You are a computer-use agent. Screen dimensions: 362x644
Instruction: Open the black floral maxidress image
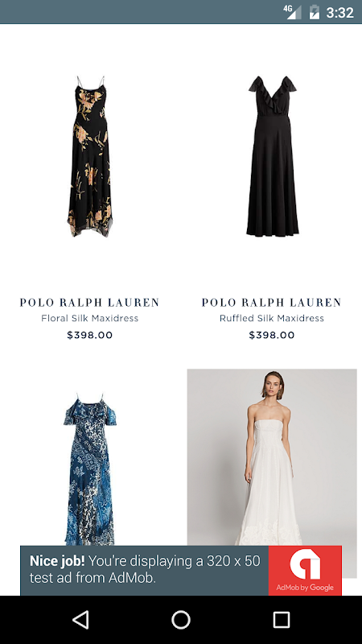tap(90, 156)
